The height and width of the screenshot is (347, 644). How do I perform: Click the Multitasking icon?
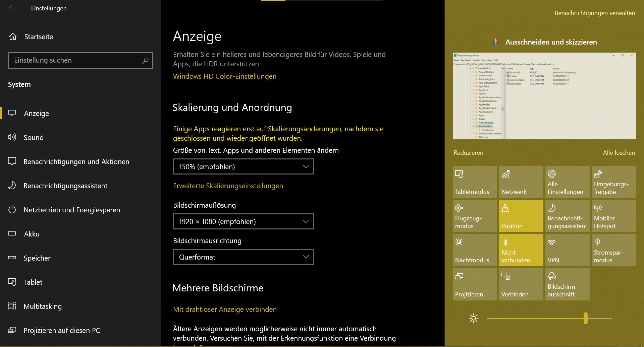pos(12,306)
